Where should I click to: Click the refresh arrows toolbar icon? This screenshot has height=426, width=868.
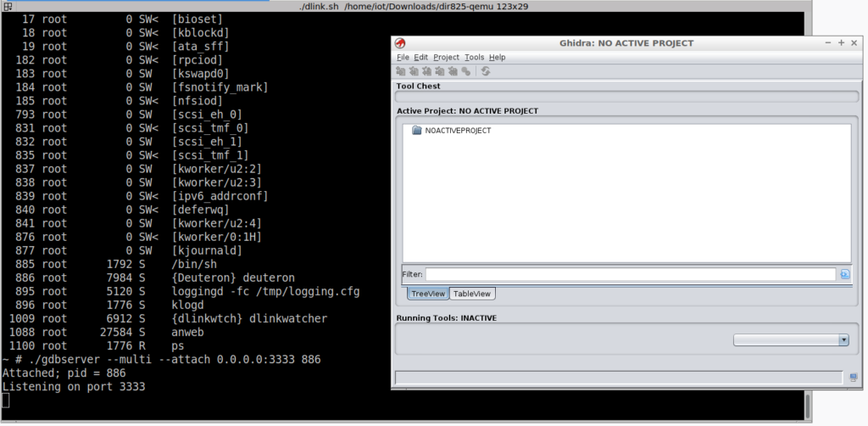(x=486, y=71)
